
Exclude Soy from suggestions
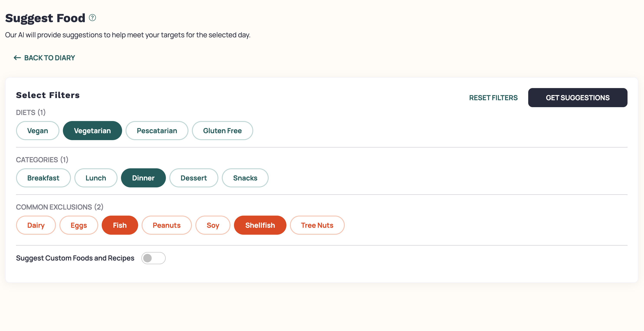click(x=213, y=225)
